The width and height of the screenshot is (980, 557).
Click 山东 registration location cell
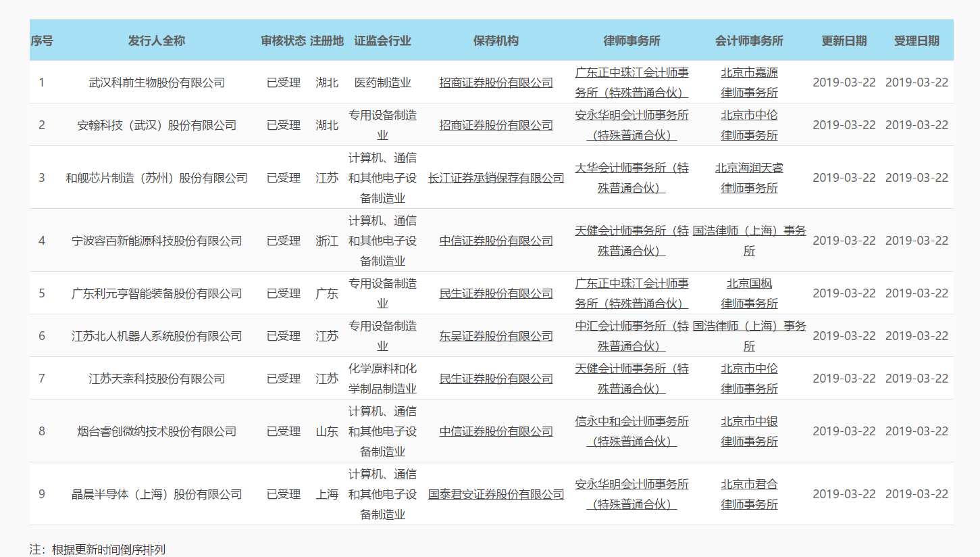327,431
